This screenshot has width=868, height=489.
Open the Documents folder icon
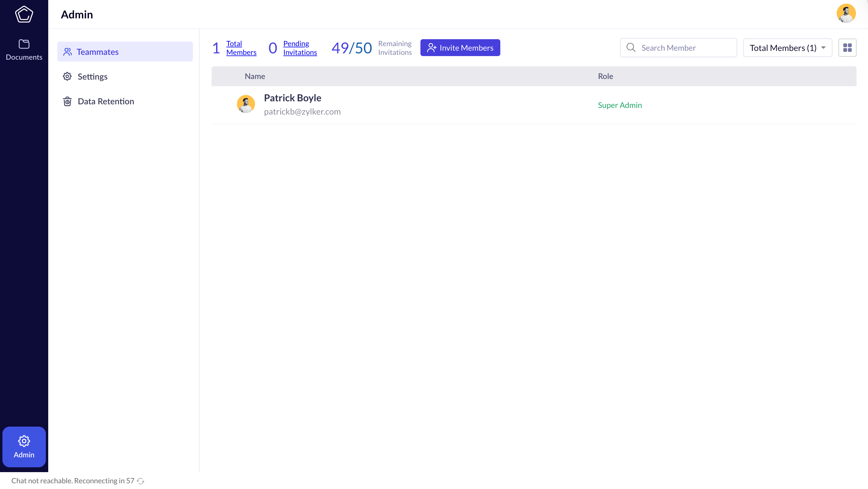pyautogui.click(x=24, y=44)
